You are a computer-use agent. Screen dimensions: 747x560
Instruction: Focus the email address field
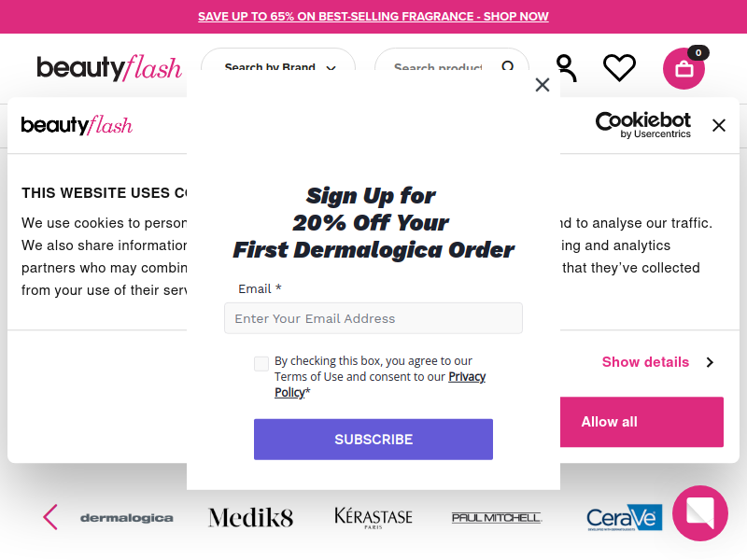(373, 318)
